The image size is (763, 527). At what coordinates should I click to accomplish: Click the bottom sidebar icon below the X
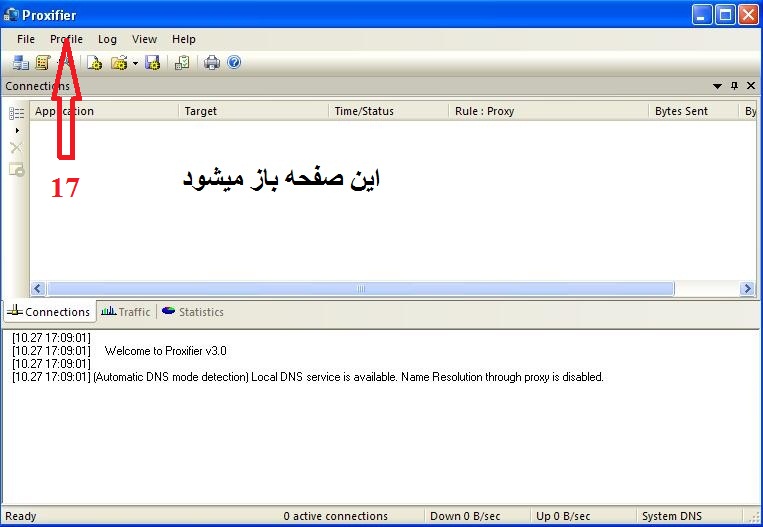pyautogui.click(x=17, y=169)
